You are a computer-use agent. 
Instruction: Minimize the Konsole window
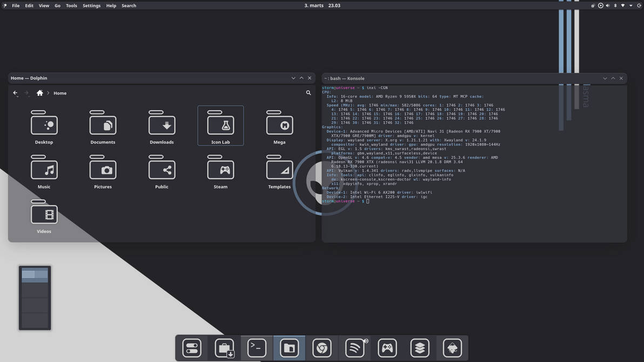click(x=605, y=78)
